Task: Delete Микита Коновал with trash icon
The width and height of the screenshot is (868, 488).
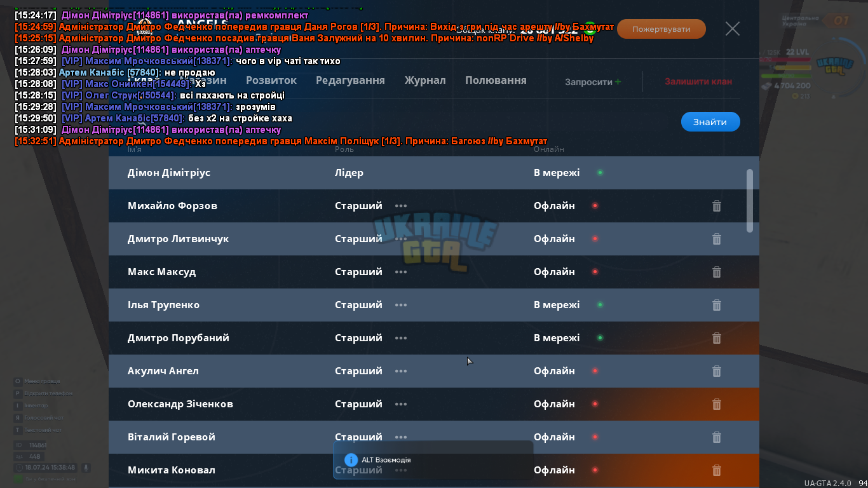Action: click(717, 470)
